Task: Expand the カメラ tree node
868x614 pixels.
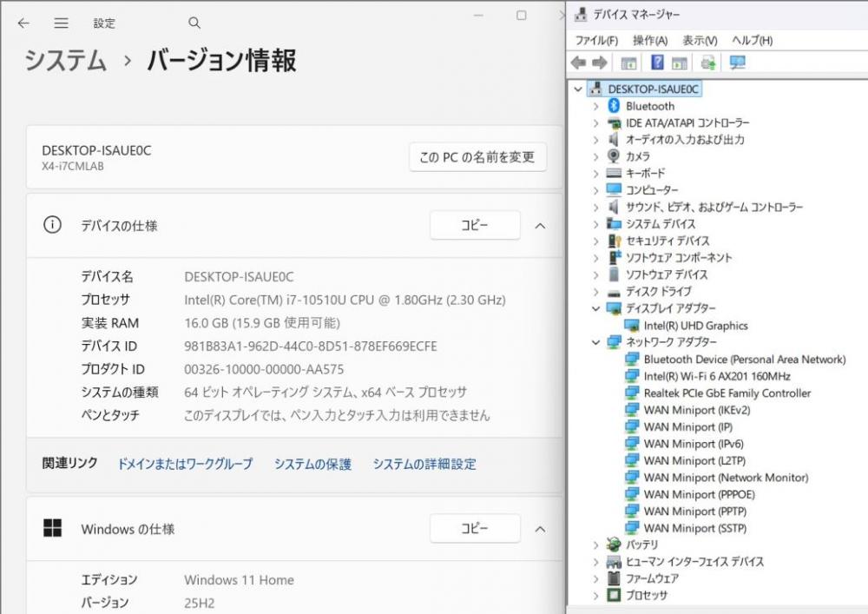Action: coord(595,156)
